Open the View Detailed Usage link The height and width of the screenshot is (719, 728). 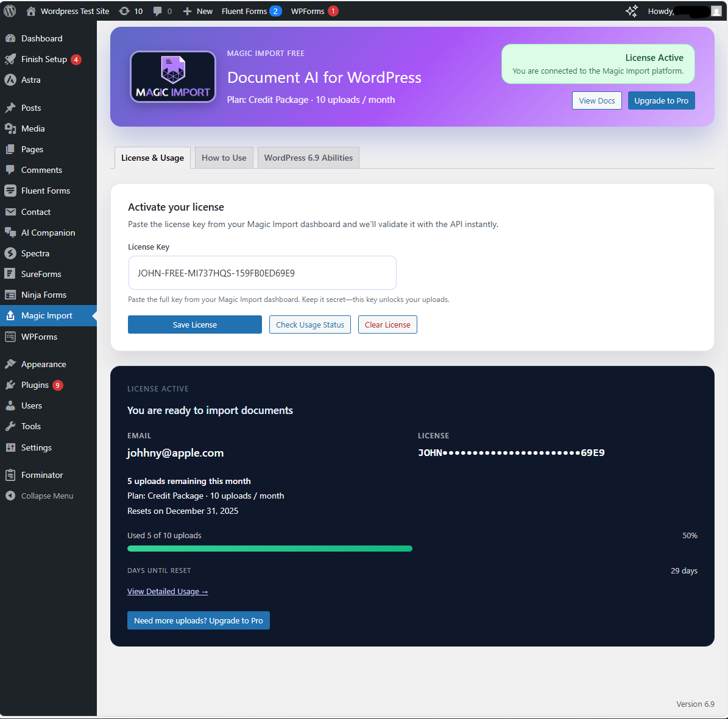click(x=168, y=591)
